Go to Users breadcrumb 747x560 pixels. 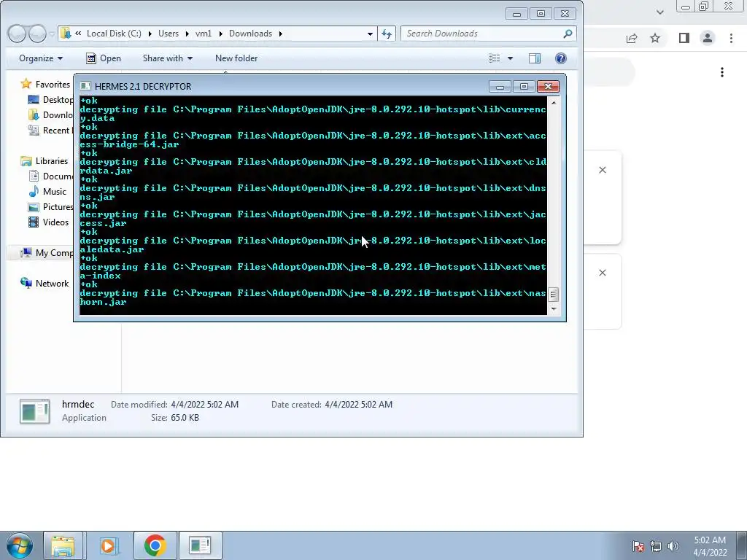(169, 34)
